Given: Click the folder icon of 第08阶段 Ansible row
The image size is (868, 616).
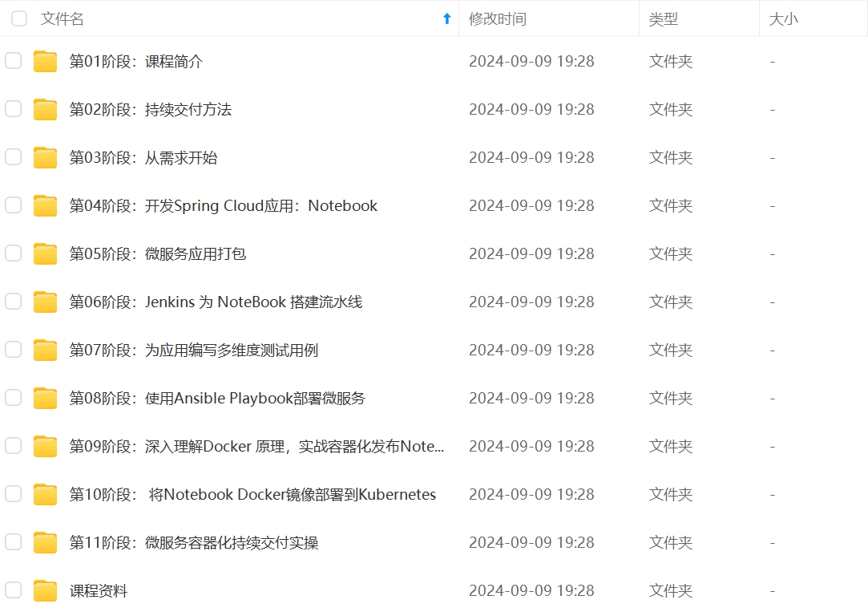Looking at the screenshot, I should click(46, 398).
